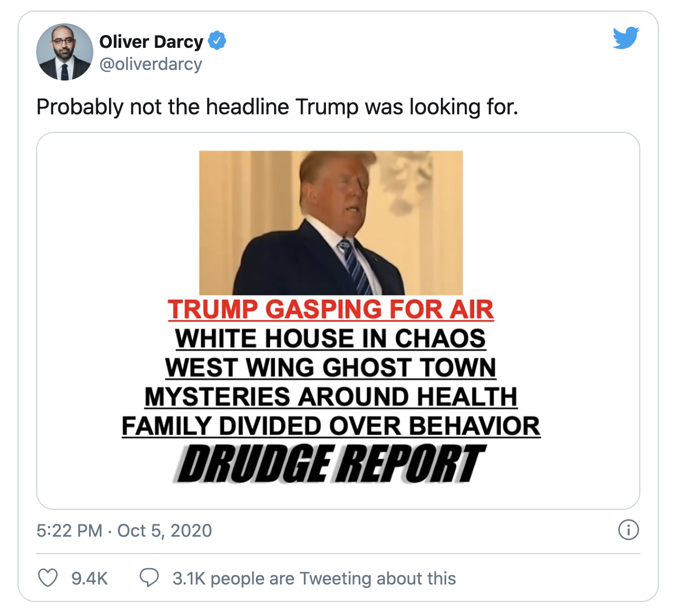Click MYSTERIES AROUND HEALTH headline

click(x=331, y=397)
